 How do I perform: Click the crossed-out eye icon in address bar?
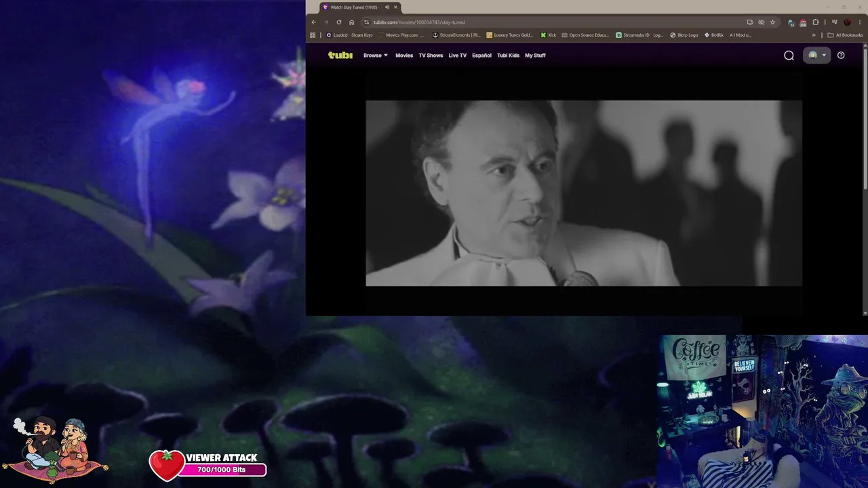point(761,22)
